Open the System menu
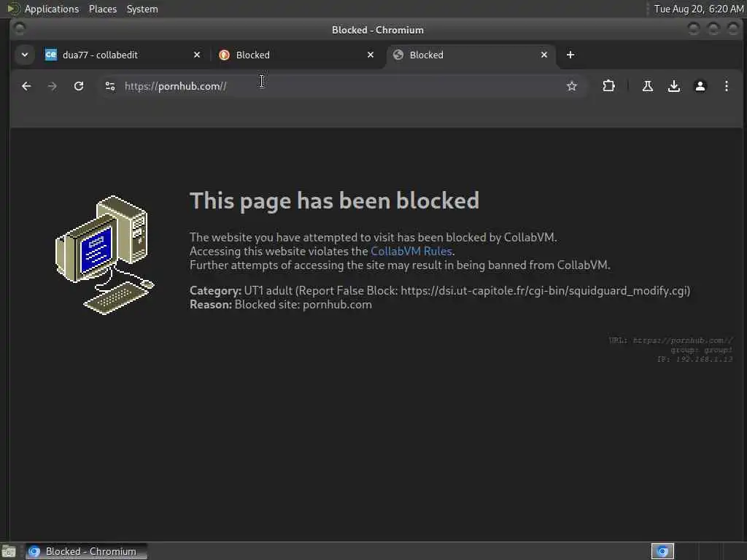 (142, 9)
